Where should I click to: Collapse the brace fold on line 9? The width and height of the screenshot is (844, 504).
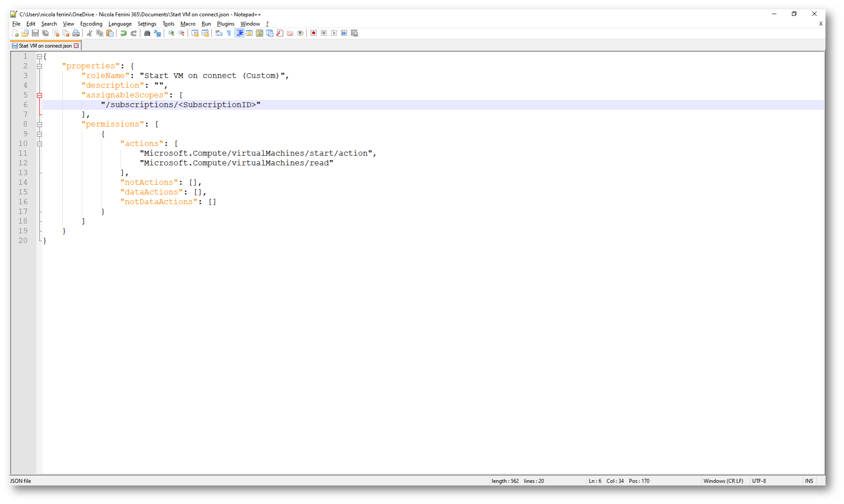[39, 134]
